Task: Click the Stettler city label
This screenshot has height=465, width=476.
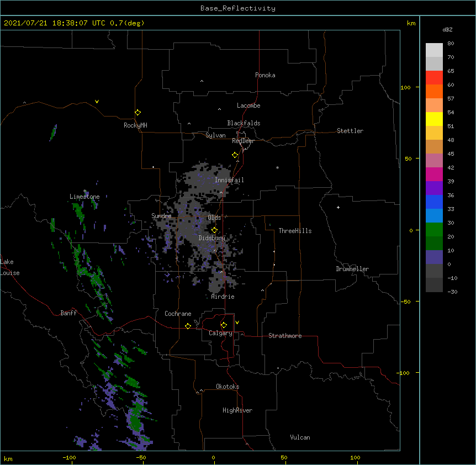Action: [350, 131]
